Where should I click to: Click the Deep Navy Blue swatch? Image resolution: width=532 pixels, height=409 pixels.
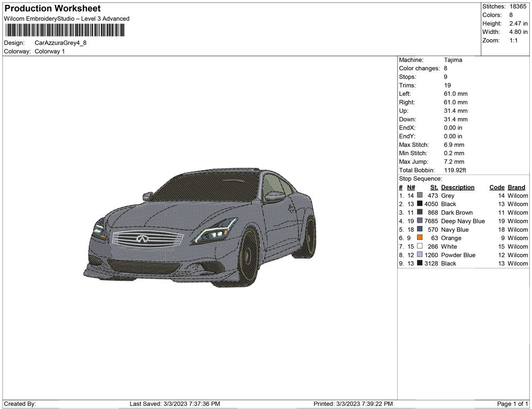(x=420, y=221)
